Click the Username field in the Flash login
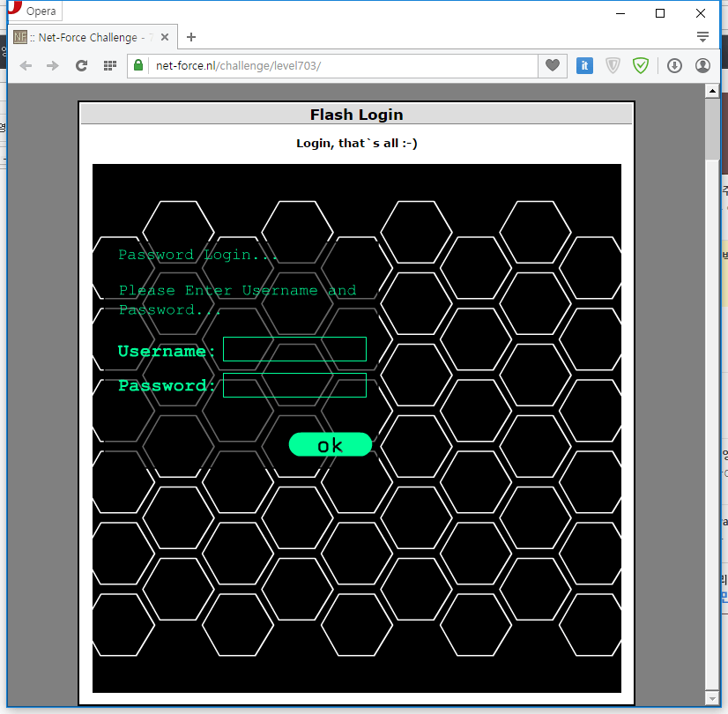This screenshot has height=714, width=728. point(295,349)
